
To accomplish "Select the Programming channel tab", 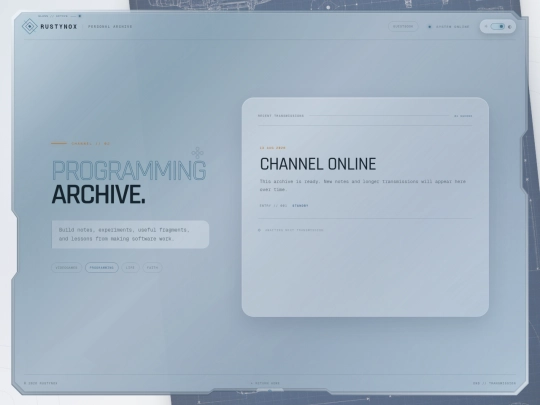I will point(102,268).
